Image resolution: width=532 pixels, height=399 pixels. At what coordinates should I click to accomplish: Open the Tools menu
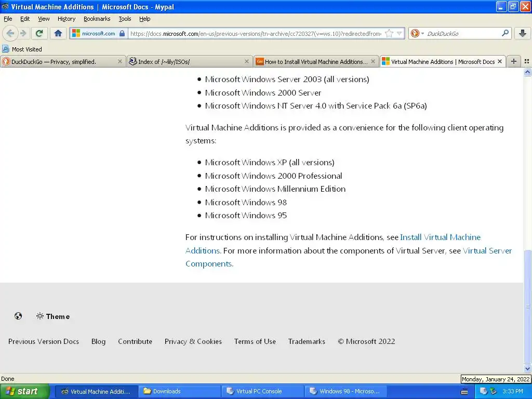tap(125, 19)
